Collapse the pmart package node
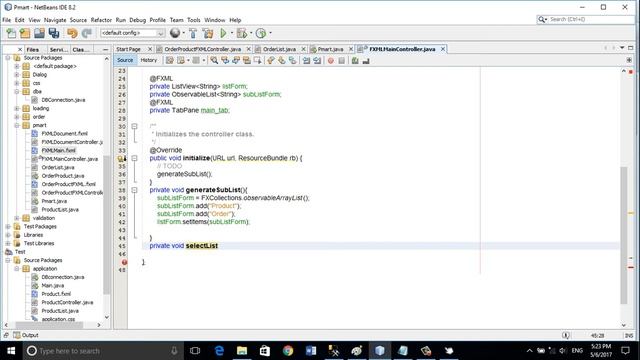 17,125
